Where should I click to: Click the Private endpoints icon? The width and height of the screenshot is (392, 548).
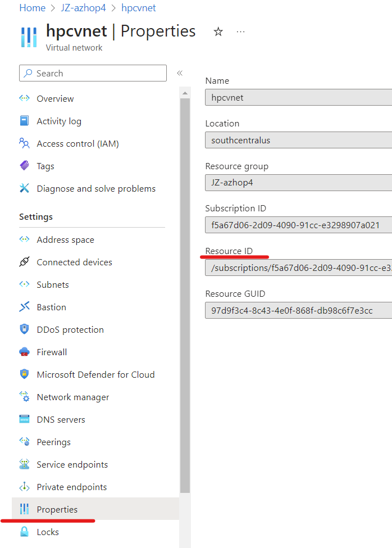[24, 487]
